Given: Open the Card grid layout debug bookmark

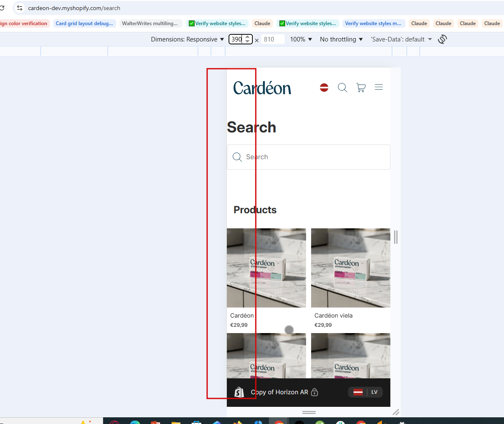Looking at the screenshot, I should click(x=84, y=23).
